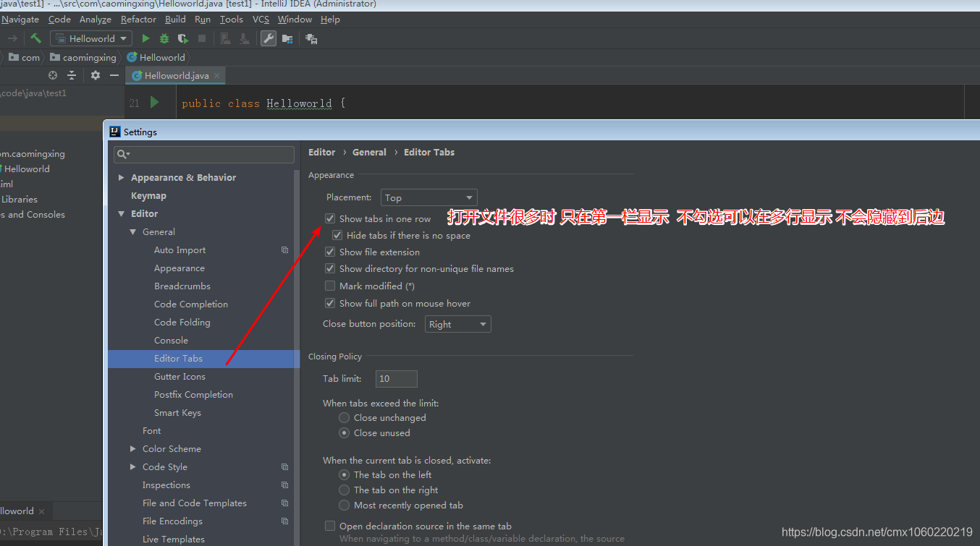Open the Helloworld run configuration dropdown
This screenshot has width=980, height=546.
(x=90, y=38)
